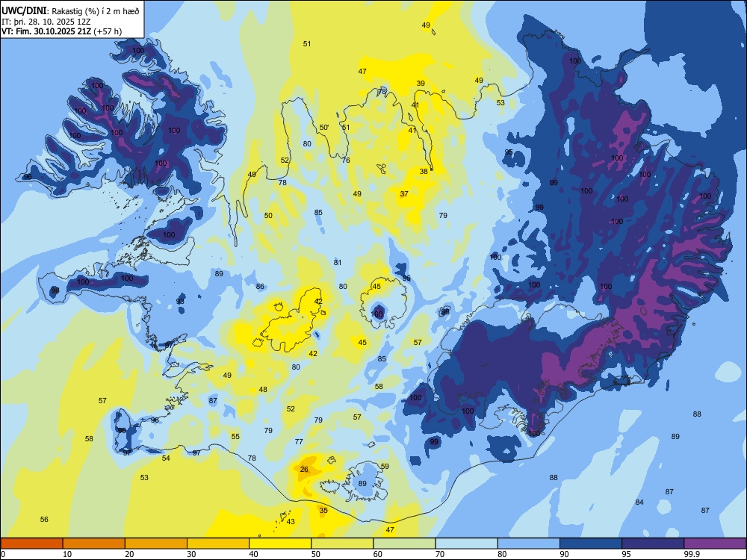Click the 10–20% orange legend swatch

[94, 544]
